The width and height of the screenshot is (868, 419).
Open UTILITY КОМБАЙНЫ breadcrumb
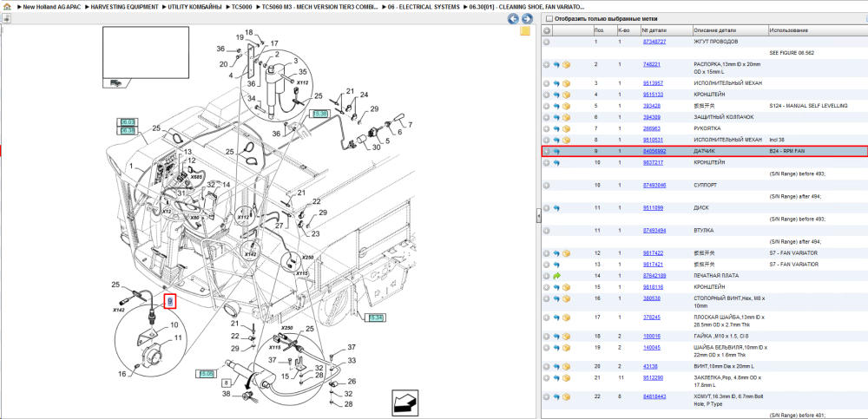(x=194, y=7)
